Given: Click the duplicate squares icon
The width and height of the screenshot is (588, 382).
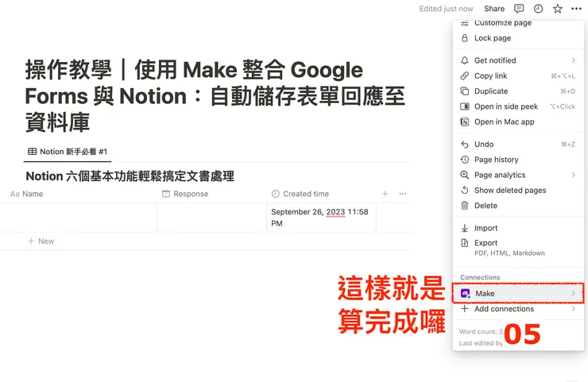Looking at the screenshot, I should coord(465,91).
